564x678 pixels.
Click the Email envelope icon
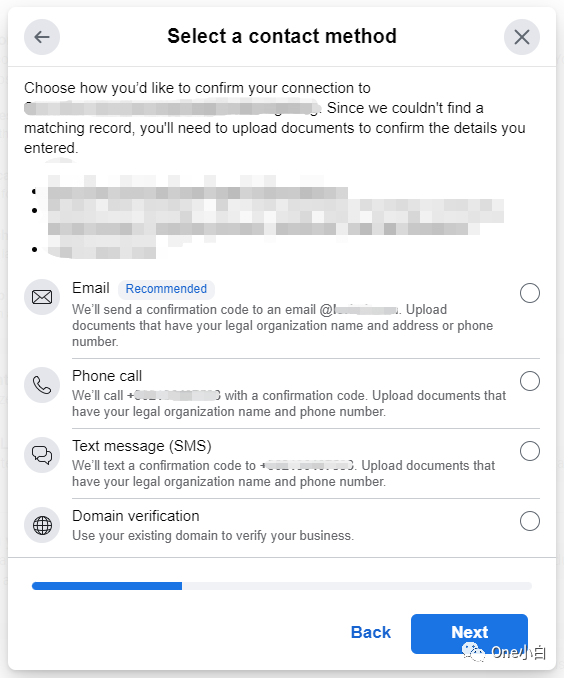point(42,297)
